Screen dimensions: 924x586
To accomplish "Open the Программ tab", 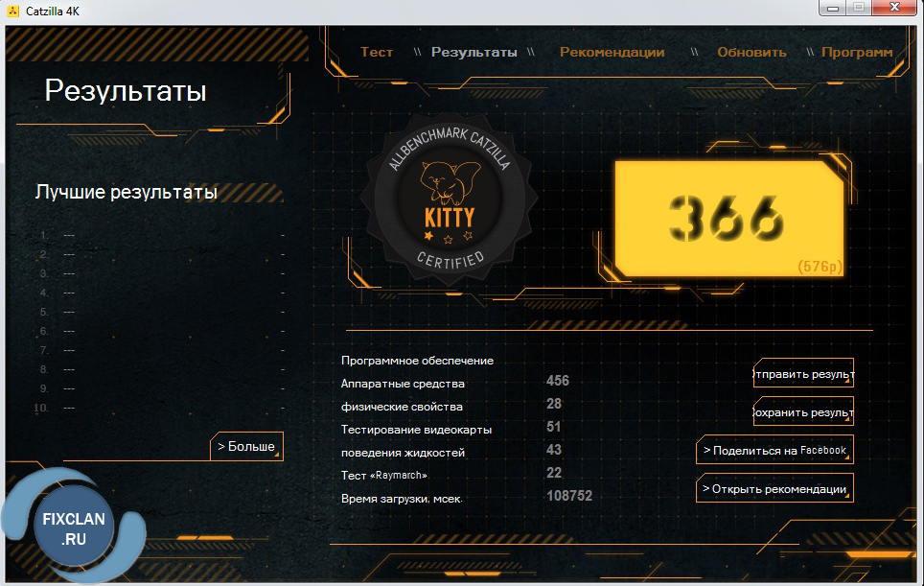I will click(x=857, y=53).
